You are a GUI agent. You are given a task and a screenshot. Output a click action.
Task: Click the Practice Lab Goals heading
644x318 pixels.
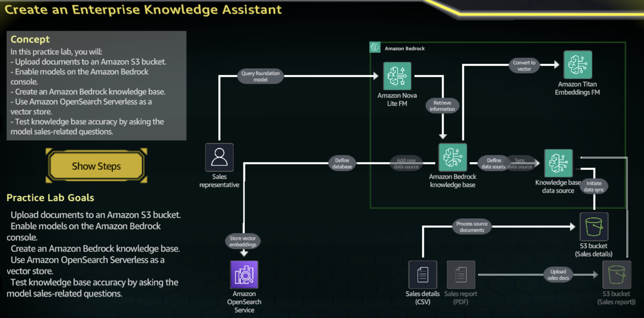[x=50, y=198]
